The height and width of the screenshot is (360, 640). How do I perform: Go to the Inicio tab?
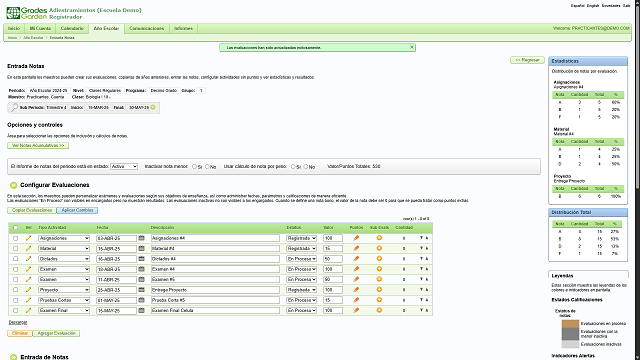(x=14, y=28)
